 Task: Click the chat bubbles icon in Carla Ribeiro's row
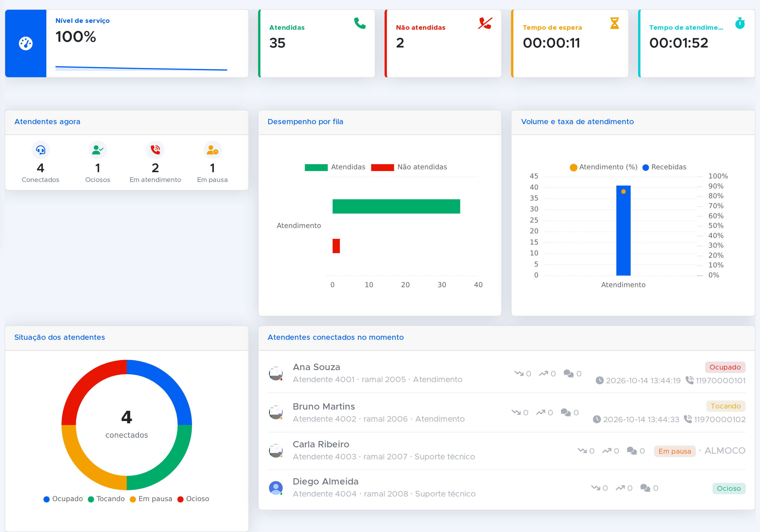tap(632, 451)
